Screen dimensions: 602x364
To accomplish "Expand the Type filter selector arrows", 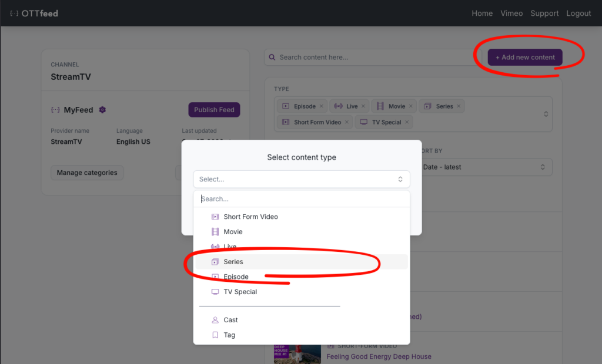I will pos(546,114).
